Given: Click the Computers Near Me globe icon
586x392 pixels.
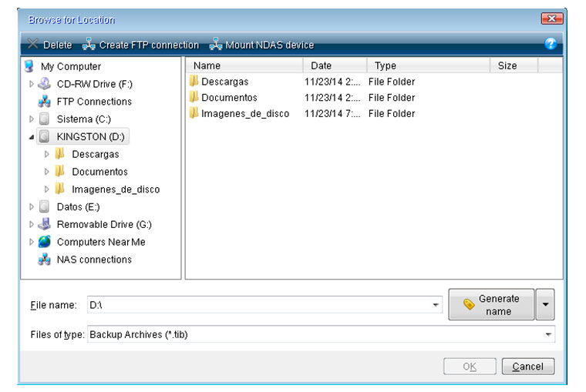Looking at the screenshot, I should [45, 242].
